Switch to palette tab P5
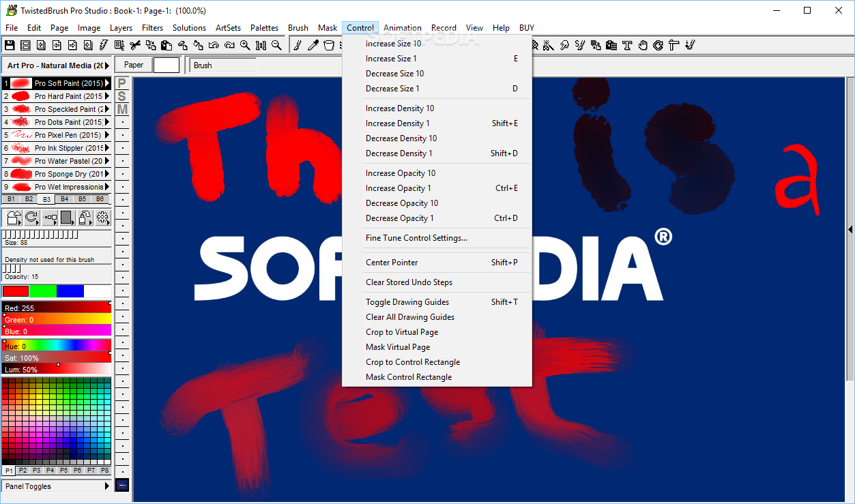The width and height of the screenshot is (855, 504). click(x=63, y=471)
